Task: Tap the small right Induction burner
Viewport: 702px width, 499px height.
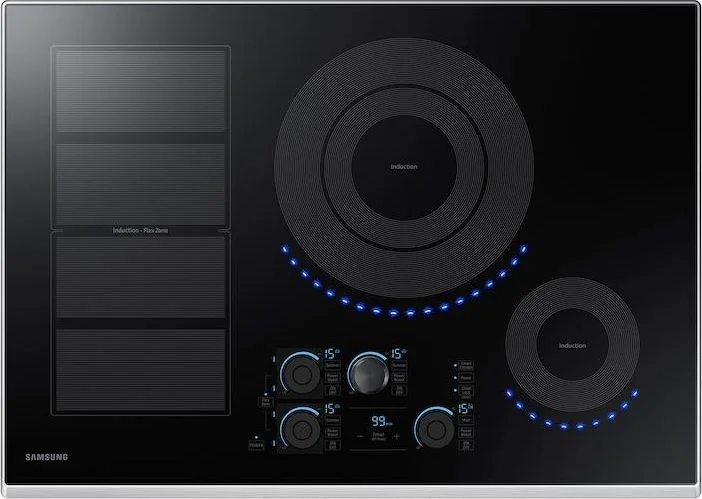Action: (572, 345)
